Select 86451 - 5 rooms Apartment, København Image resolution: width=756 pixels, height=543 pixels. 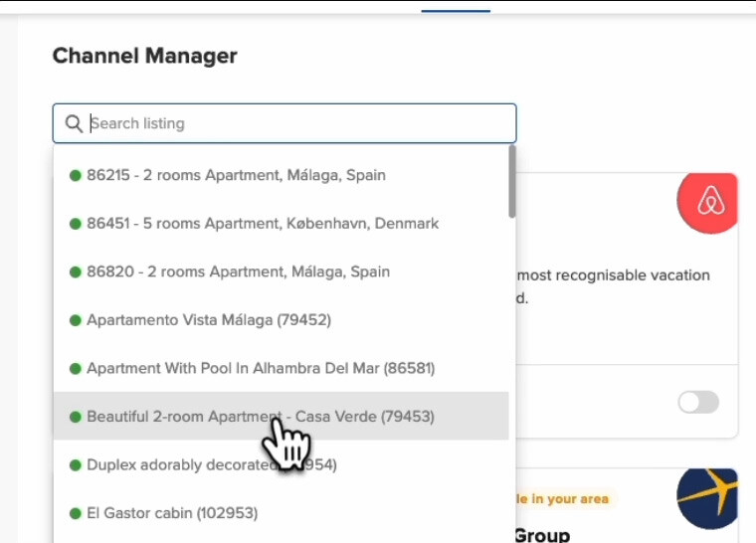click(263, 224)
